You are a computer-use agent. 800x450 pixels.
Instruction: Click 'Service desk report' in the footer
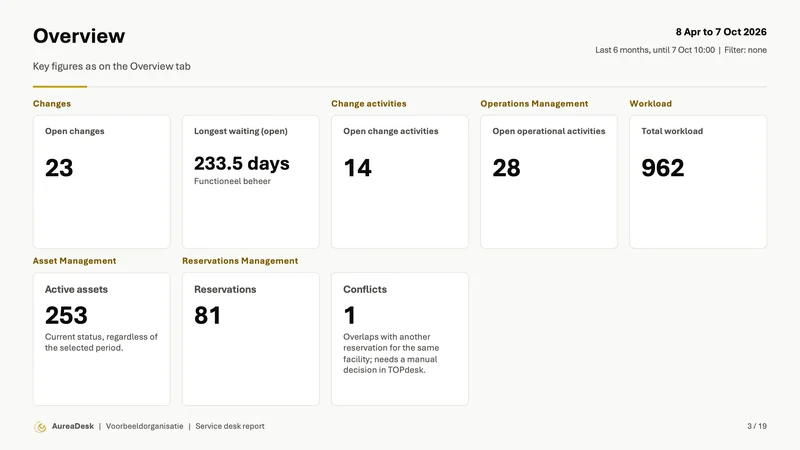click(230, 426)
